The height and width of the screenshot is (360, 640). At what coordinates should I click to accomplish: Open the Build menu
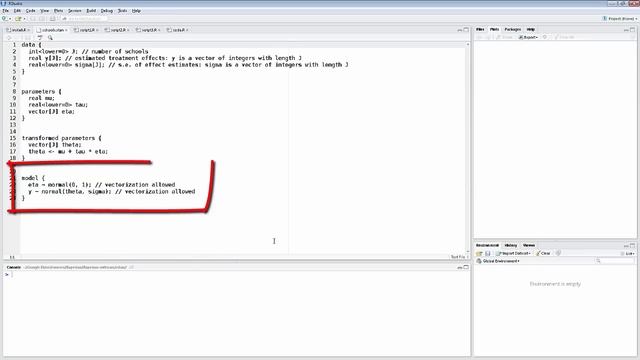91,11
